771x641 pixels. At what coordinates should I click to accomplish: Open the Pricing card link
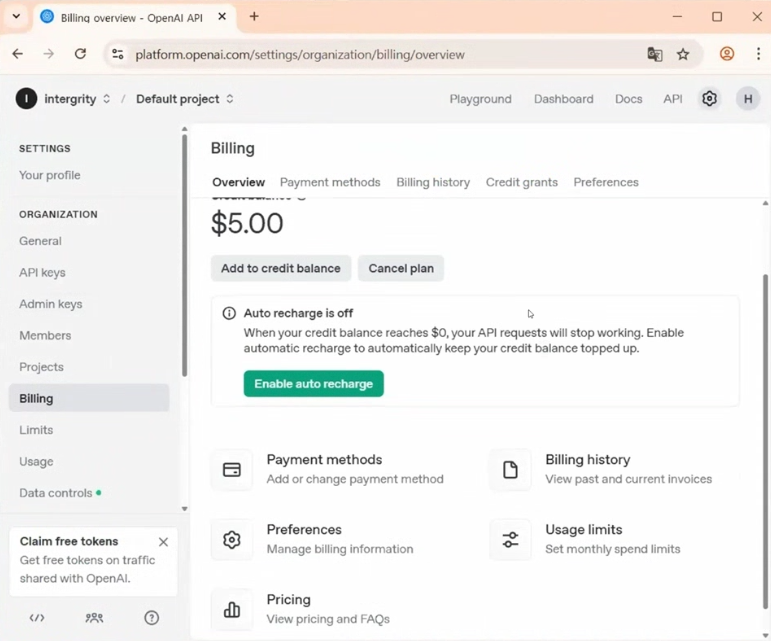[x=301, y=610]
